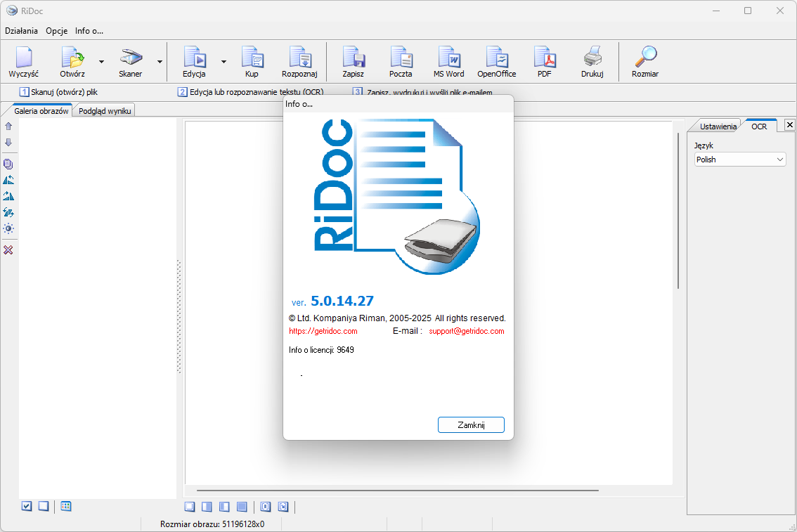The image size is (797, 532).
Task: Select the OCR tab
Action: coord(759,126)
